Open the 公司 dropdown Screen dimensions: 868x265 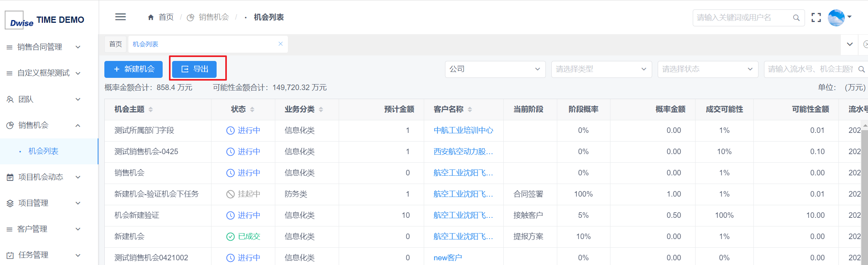pos(495,69)
